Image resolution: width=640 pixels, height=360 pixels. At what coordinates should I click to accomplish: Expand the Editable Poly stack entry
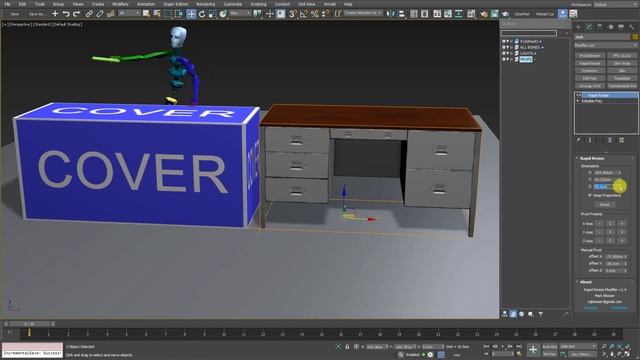tap(578, 101)
